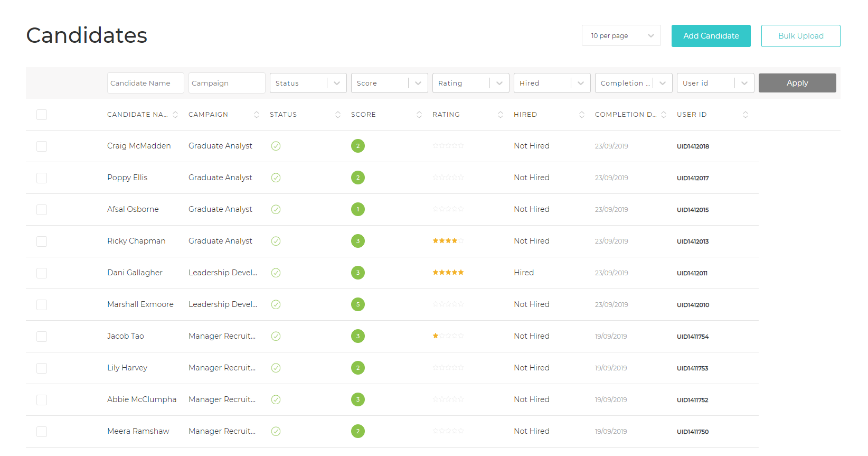Click the Campaign column header
The width and height of the screenshot is (868, 456).
[x=208, y=115]
